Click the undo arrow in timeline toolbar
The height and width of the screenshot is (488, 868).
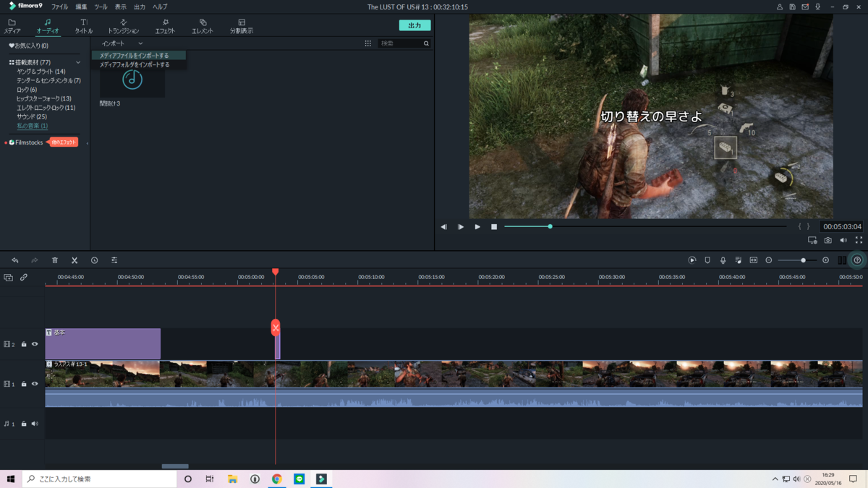pos(14,260)
